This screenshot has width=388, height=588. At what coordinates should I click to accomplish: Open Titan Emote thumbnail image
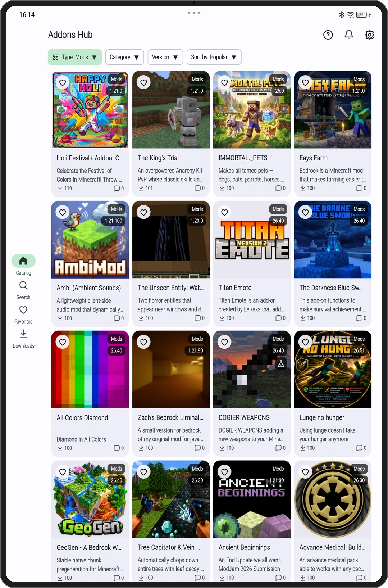pos(252,240)
